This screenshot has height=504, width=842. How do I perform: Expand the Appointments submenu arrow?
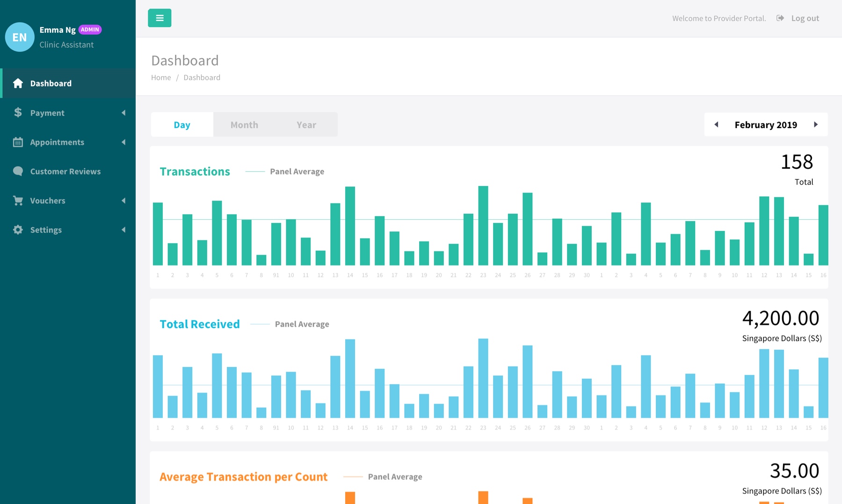tap(123, 142)
